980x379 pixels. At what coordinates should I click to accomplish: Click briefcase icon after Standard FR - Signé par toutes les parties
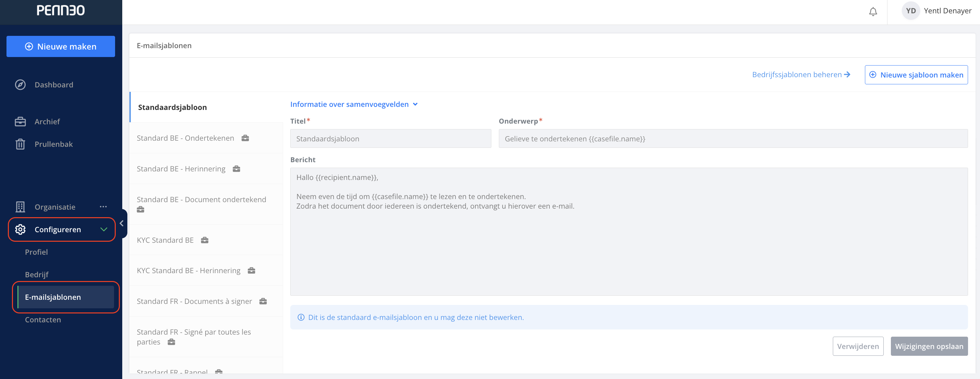171,342
